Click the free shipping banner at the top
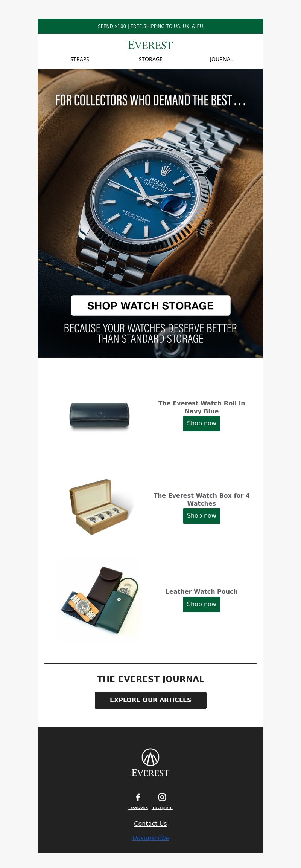The width and height of the screenshot is (301, 868). (x=150, y=26)
